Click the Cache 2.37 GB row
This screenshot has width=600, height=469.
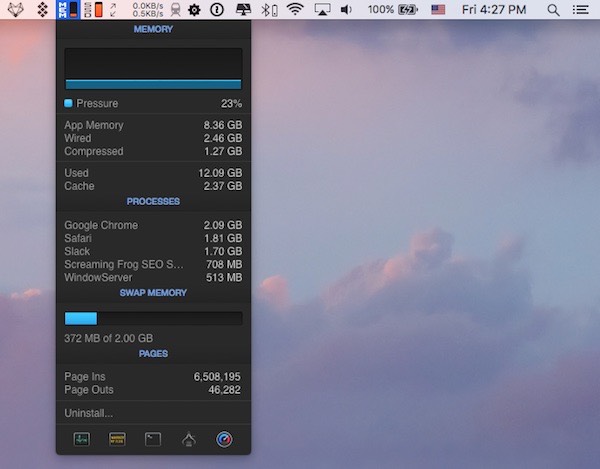(153, 186)
